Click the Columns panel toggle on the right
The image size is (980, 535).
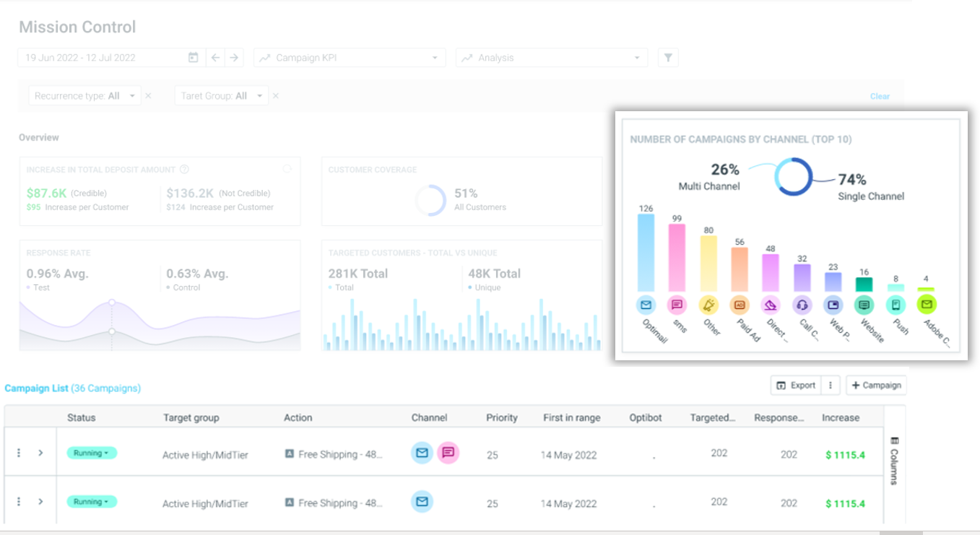click(x=894, y=461)
